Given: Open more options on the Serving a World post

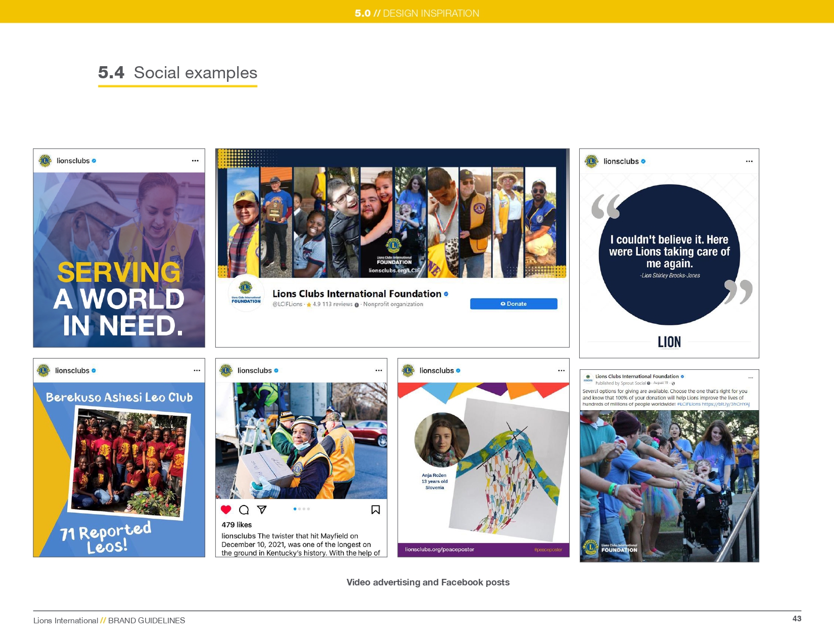Looking at the screenshot, I should (x=195, y=161).
